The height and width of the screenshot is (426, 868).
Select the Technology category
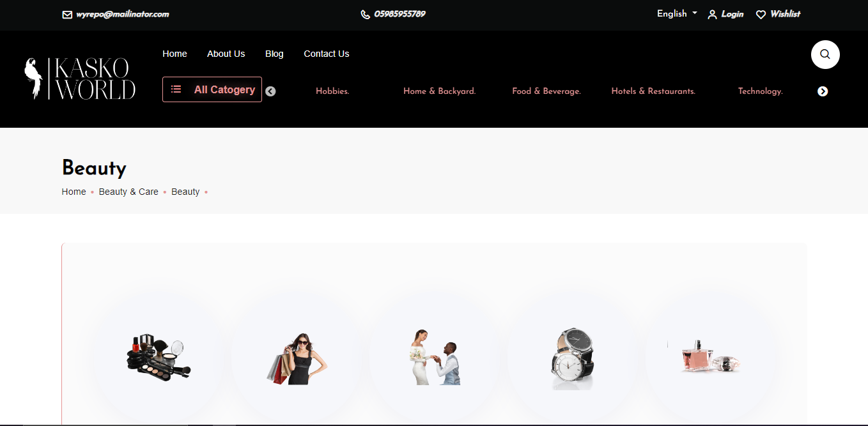[760, 91]
